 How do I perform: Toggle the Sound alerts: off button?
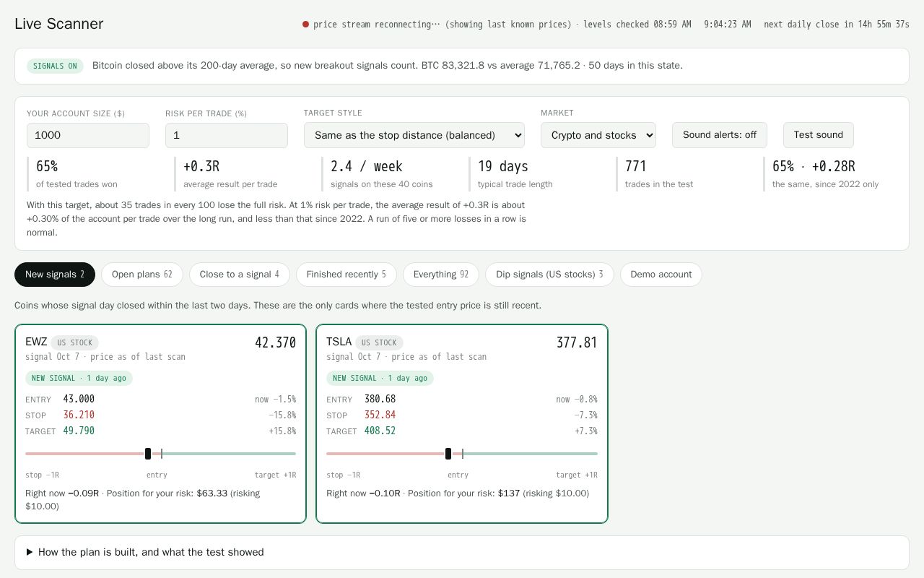coord(720,135)
